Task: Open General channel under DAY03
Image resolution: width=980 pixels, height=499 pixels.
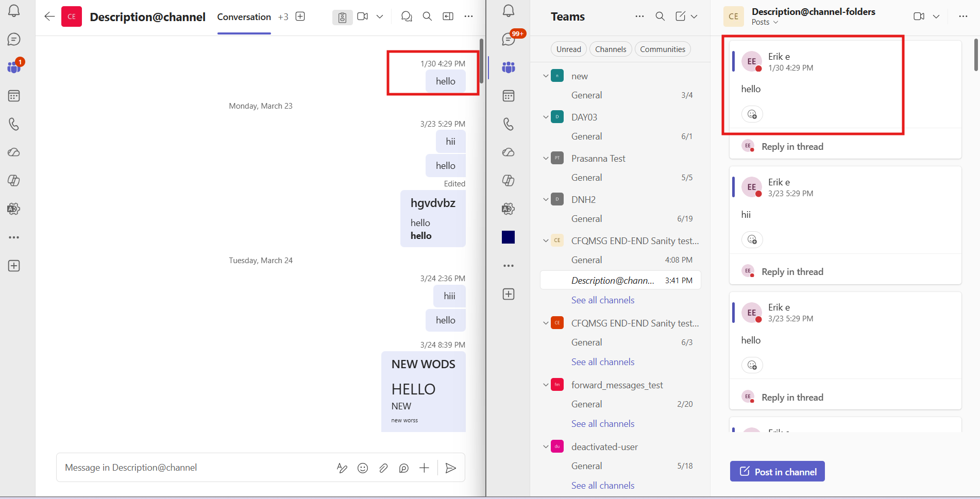Action: tap(620, 136)
